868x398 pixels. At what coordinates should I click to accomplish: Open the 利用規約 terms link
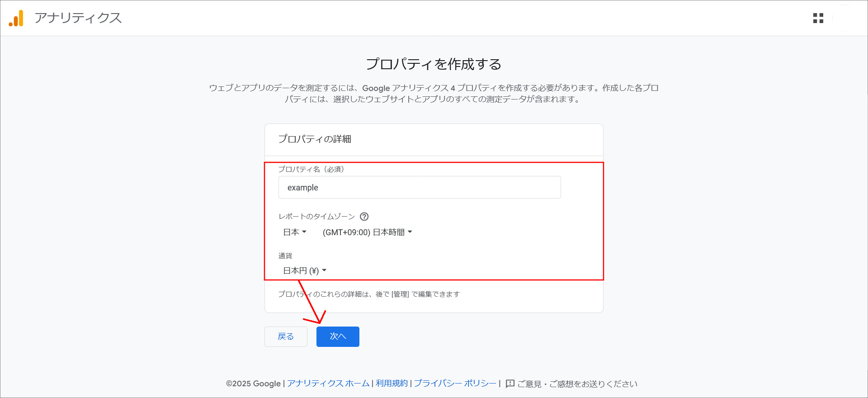[x=392, y=384]
